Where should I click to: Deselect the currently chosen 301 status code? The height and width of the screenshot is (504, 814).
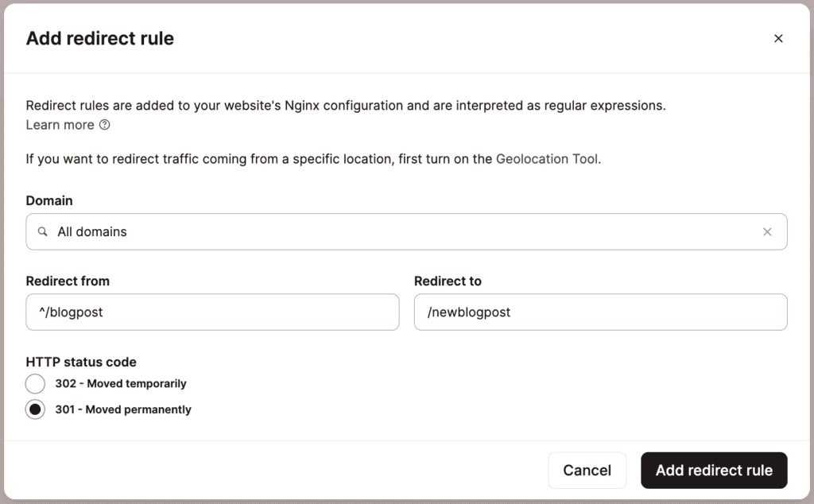[x=35, y=409]
